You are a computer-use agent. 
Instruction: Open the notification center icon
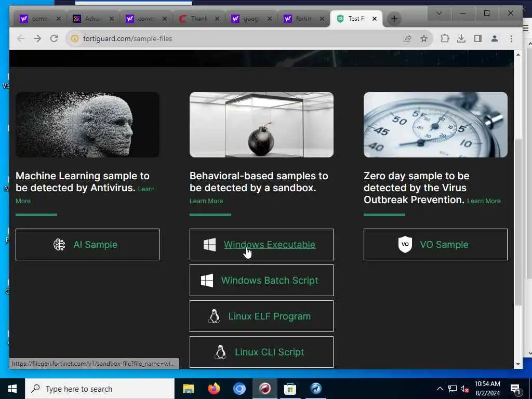point(516,389)
